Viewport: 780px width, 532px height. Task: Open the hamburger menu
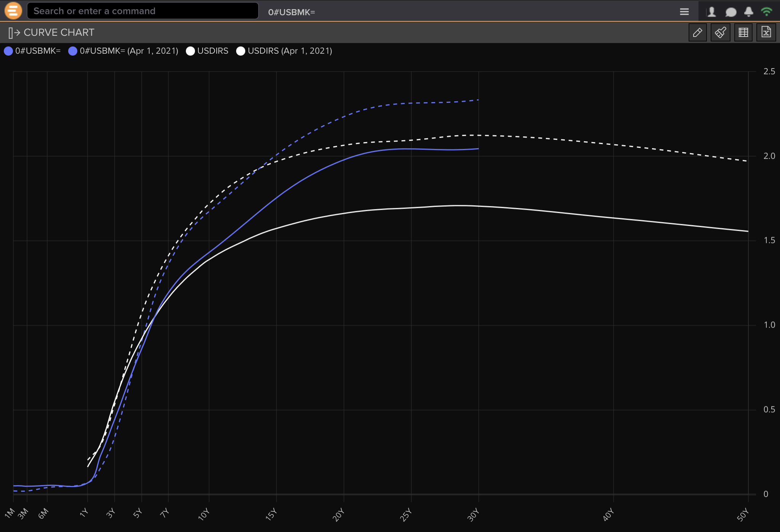click(684, 12)
